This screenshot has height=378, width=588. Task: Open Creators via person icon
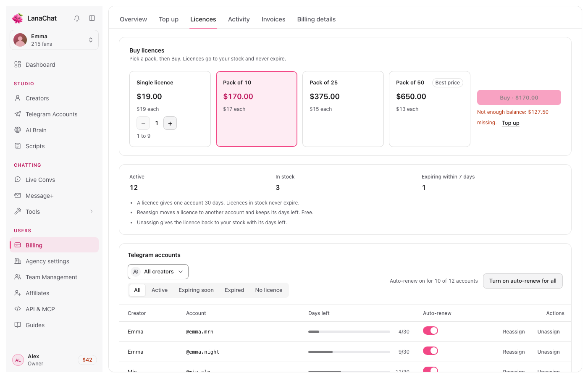click(x=18, y=98)
